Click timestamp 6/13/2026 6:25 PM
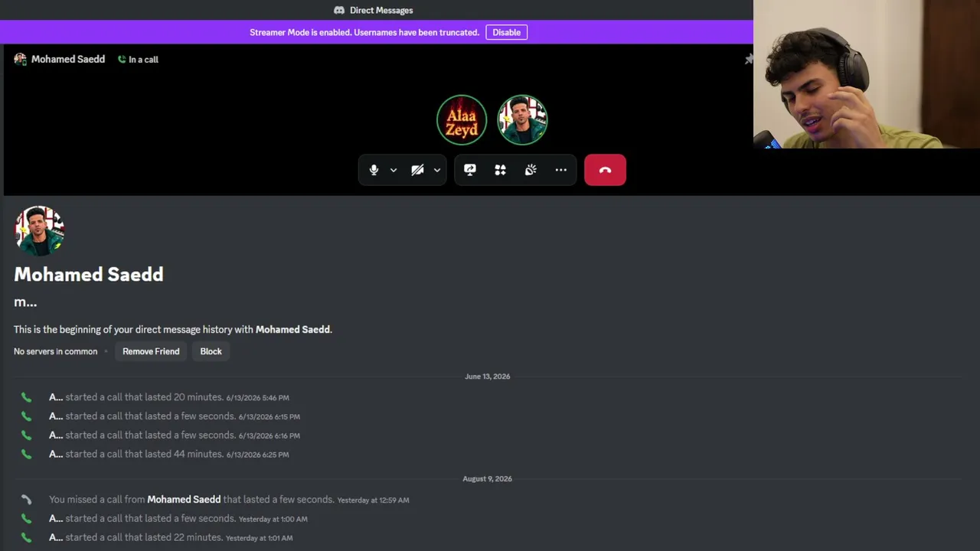 coord(258,455)
